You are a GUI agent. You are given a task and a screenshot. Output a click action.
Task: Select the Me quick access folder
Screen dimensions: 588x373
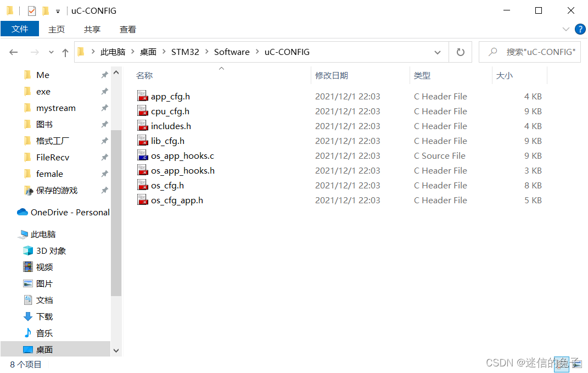click(x=43, y=75)
